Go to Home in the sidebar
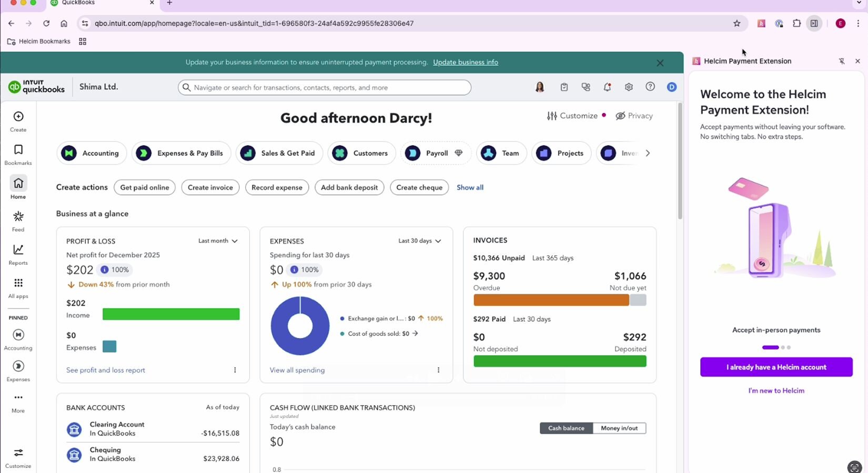The image size is (868, 473). pos(18,188)
